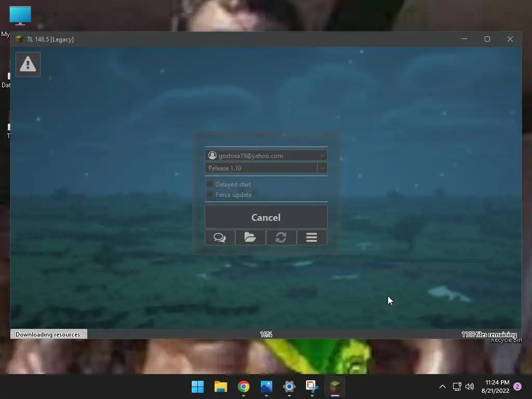Enable the Force update checkbox
Screen dimensions: 532x399
tap(210, 194)
